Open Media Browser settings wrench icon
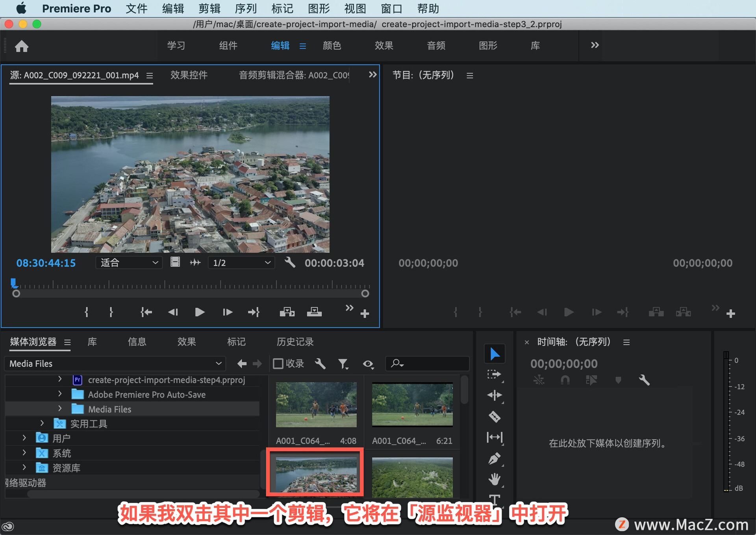Viewport: 756px width, 535px height. (x=320, y=364)
